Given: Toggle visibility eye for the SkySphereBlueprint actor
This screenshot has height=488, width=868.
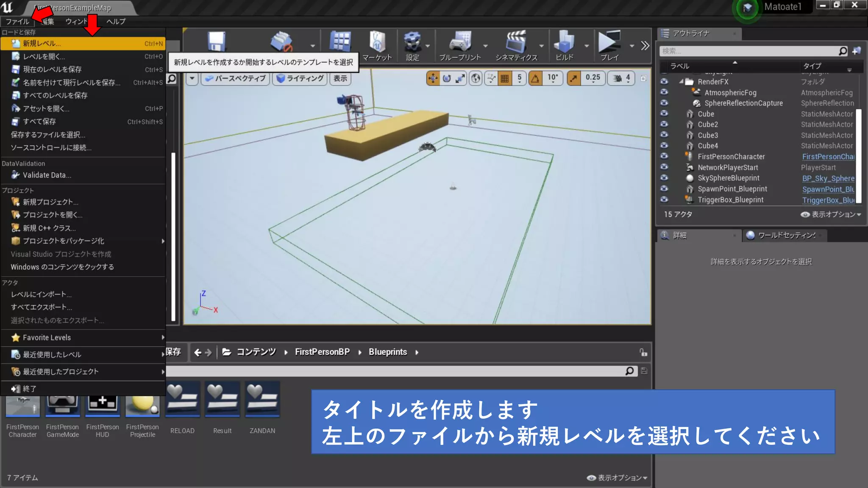Looking at the screenshot, I should point(664,178).
